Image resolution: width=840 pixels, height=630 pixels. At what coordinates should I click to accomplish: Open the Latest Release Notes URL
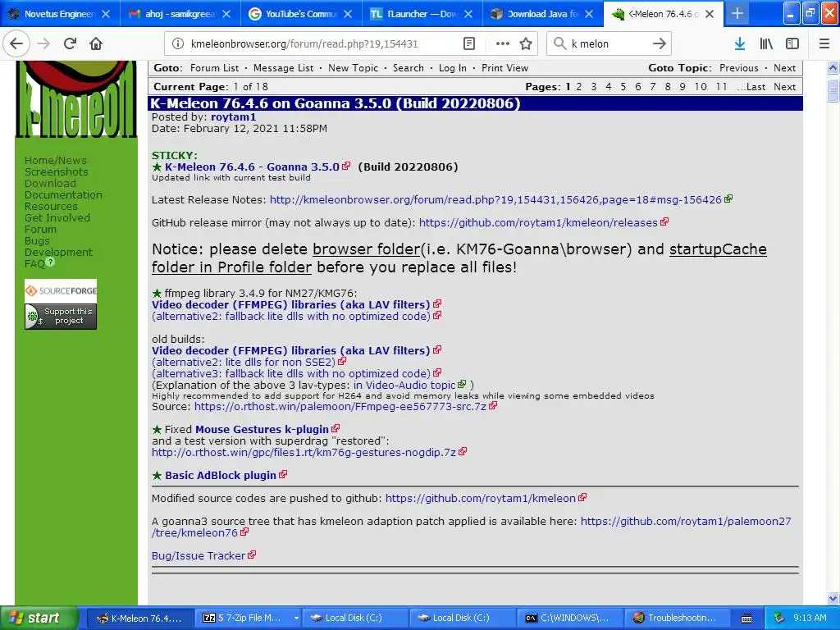tap(495, 200)
